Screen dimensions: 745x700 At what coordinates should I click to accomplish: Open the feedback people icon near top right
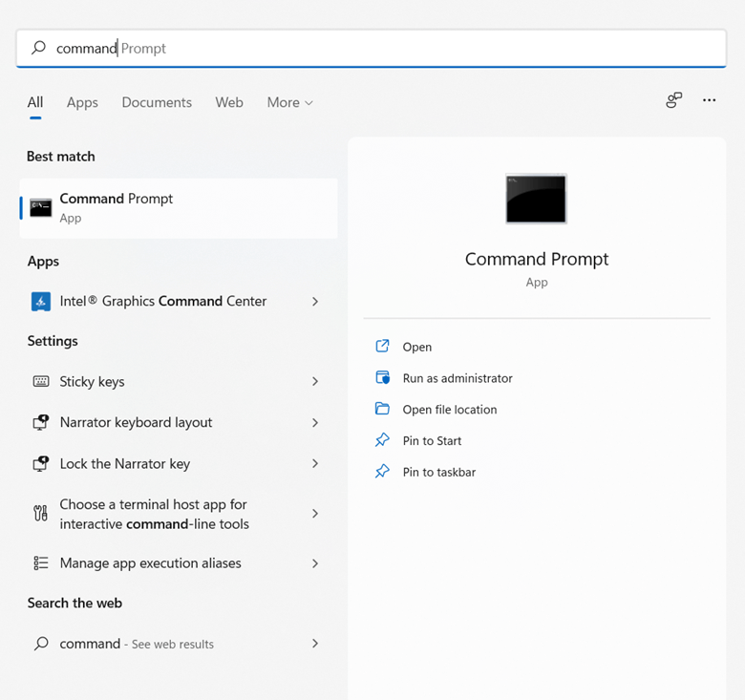[x=673, y=100]
